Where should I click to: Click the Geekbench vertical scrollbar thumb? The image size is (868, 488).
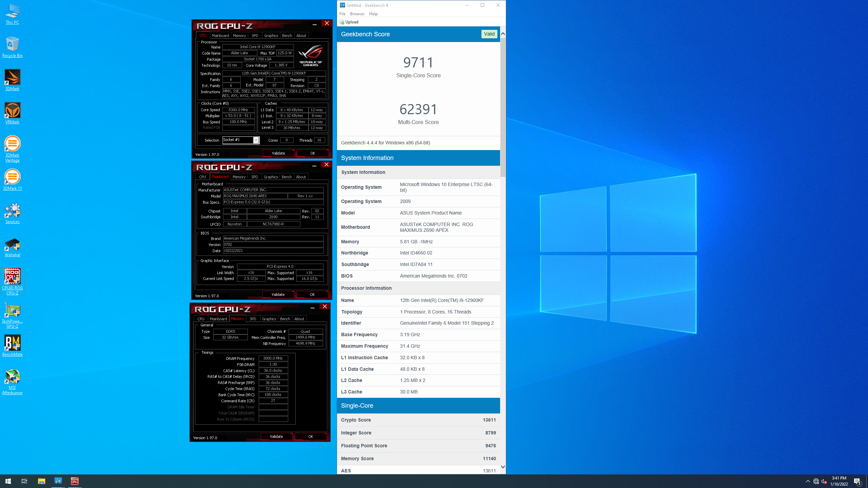(503, 107)
